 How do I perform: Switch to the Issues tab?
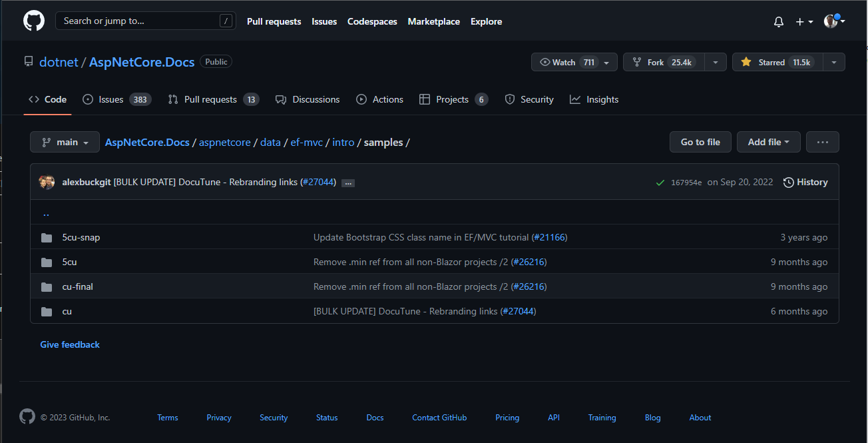(117, 99)
